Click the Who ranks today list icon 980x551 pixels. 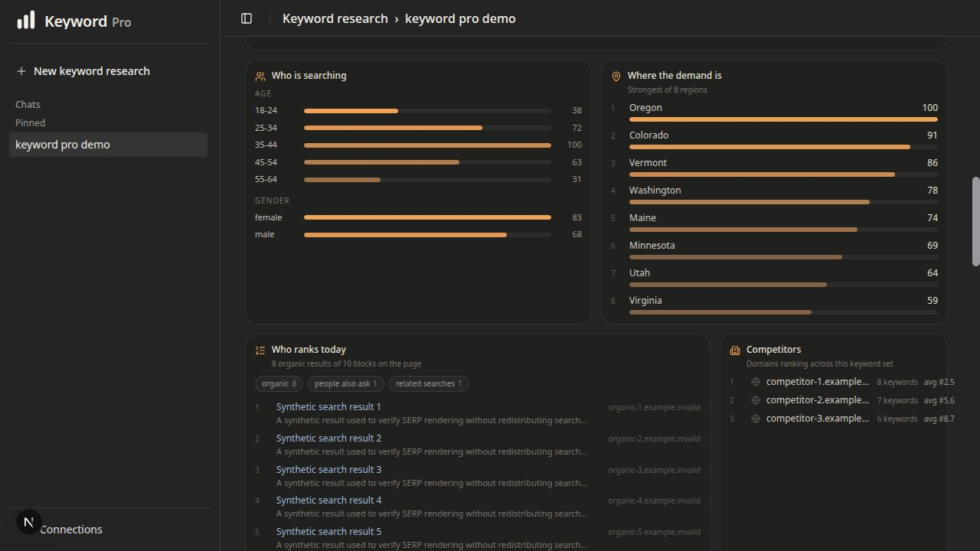260,350
